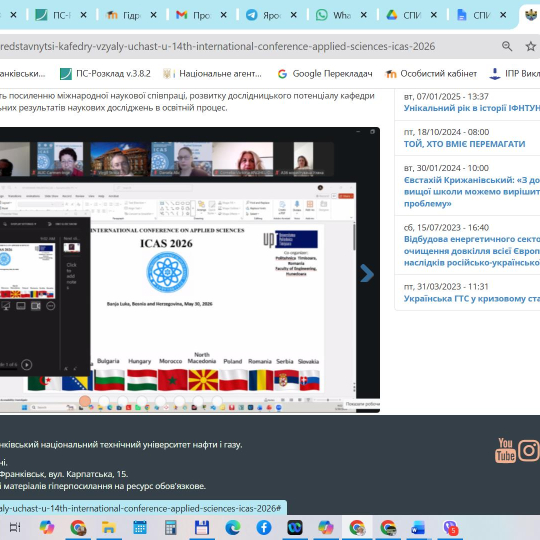Open the Instagram icon in the footer

point(529,450)
